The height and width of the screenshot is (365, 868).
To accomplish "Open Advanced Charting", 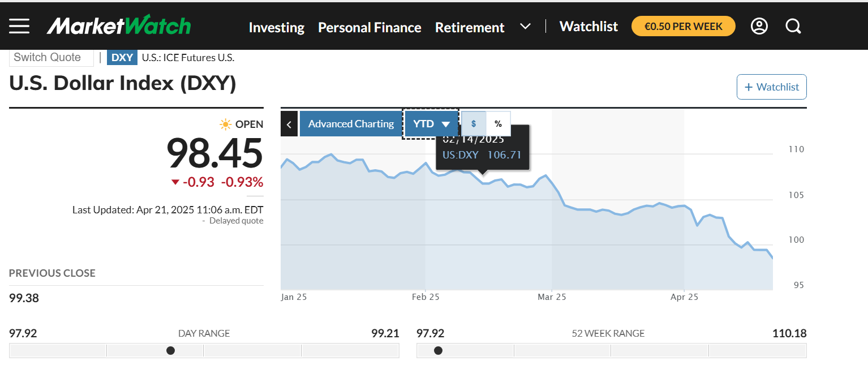I will tap(351, 124).
